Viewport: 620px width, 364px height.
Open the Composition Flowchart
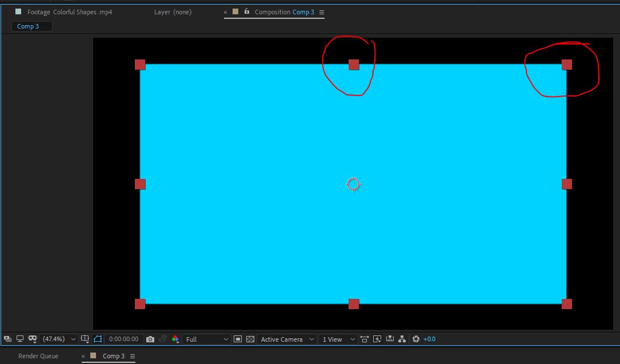coord(401,339)
